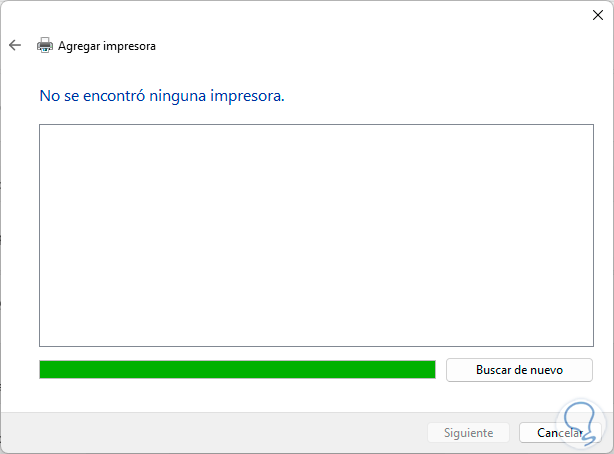The height and width of the screenshot is (454, 614).
Task: Go back using the left arrow icon
Action: (x=15, y=45)
